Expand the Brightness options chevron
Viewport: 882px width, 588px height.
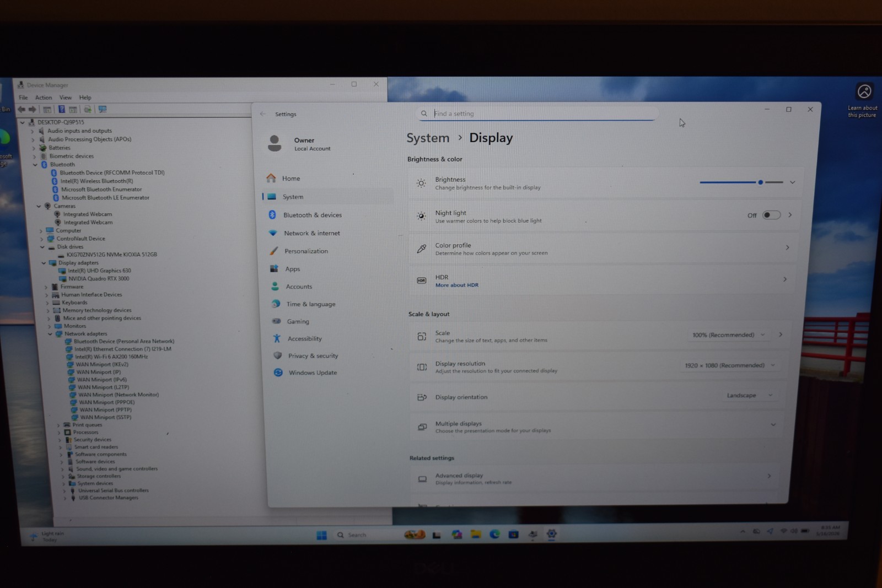tap(792, 182)
